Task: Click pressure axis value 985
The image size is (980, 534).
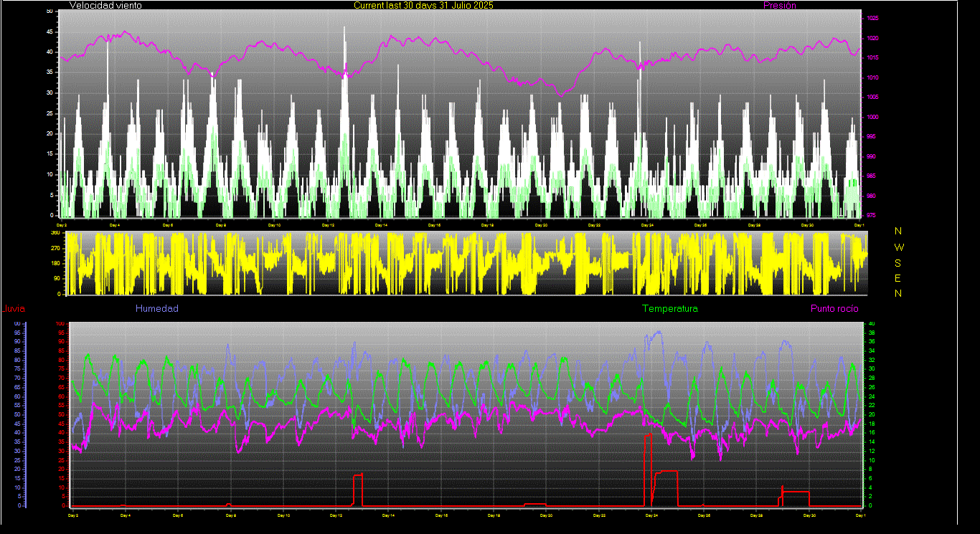Action: click(872, 176)
